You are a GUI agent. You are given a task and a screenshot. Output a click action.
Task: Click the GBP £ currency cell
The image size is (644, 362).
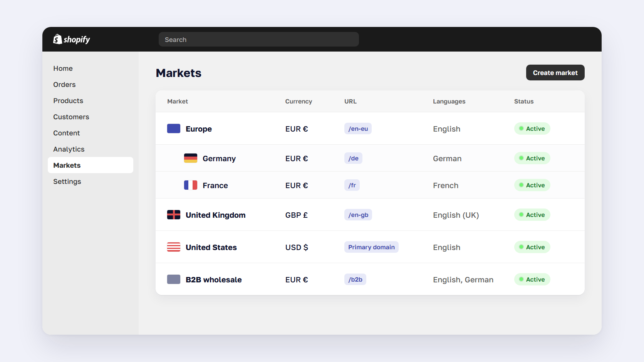tap(297, 215)
